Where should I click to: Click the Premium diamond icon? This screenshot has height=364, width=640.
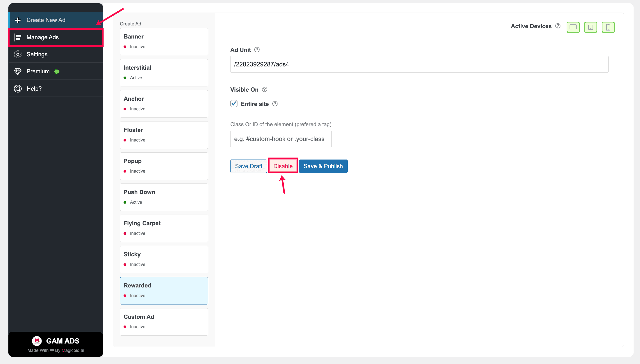point(18,72)
